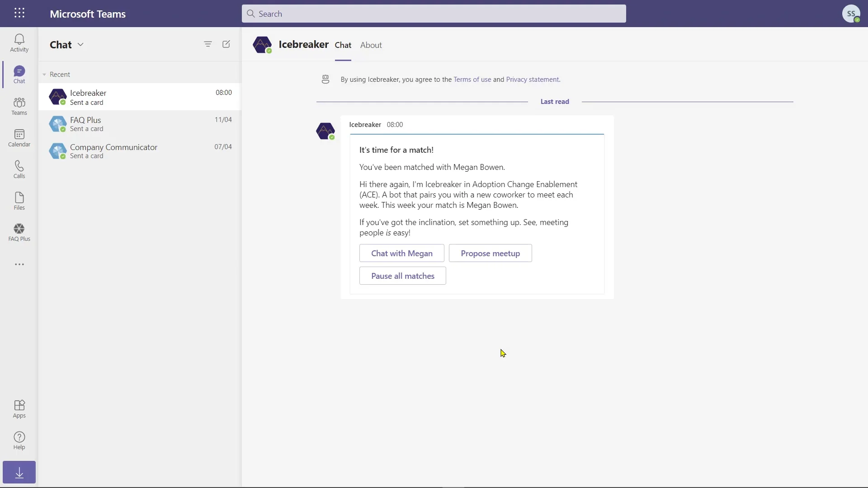Open the Icebreaker conversation in list
The width and height of the screenshot is (868, 488).
(x=140, y=97)
